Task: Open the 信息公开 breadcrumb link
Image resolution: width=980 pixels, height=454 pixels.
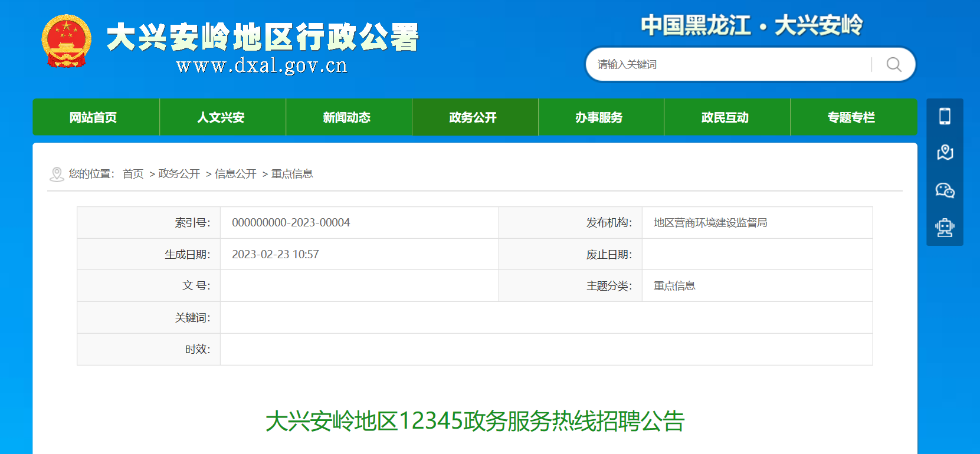Action: (235, 174)
